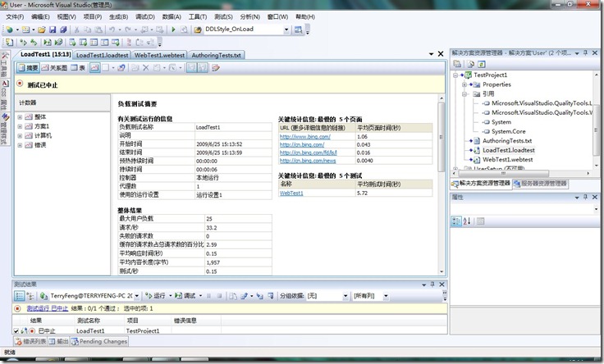Open the 分组依据 group-by dropdown

pyautogui.click(x=345, y=296)
